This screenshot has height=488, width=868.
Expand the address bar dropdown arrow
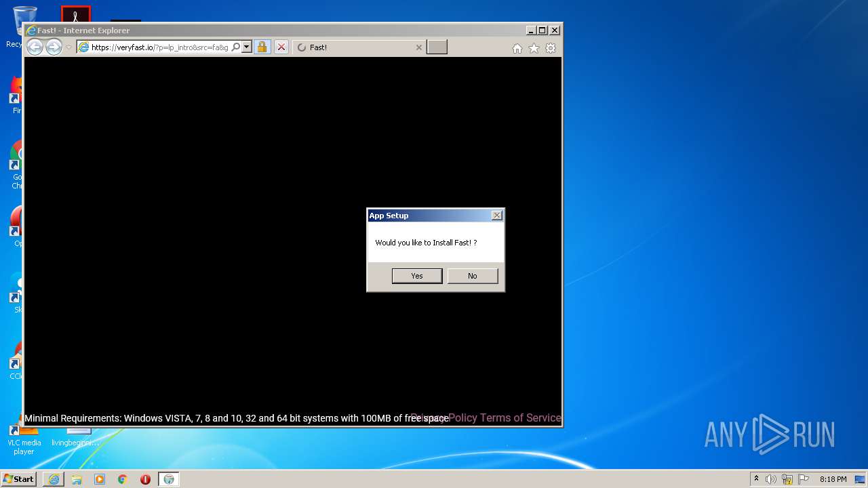247,47
